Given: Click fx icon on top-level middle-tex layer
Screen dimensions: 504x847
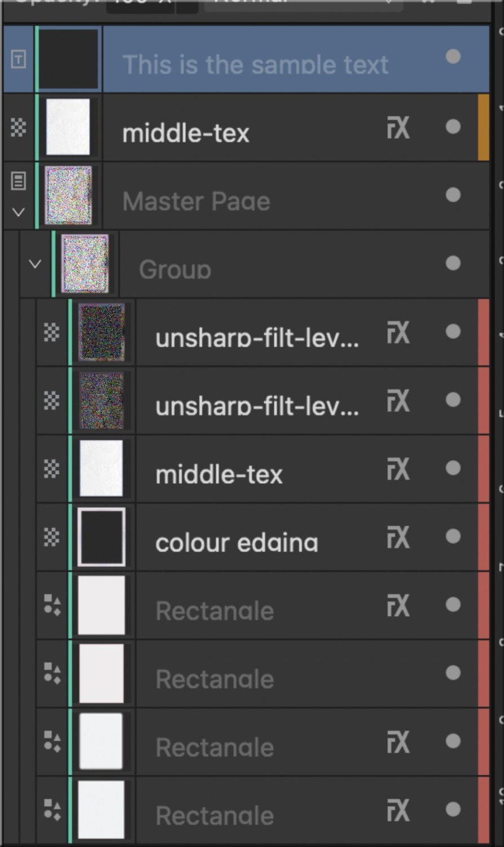Looking at the screenshot, I should coord(398,128).
